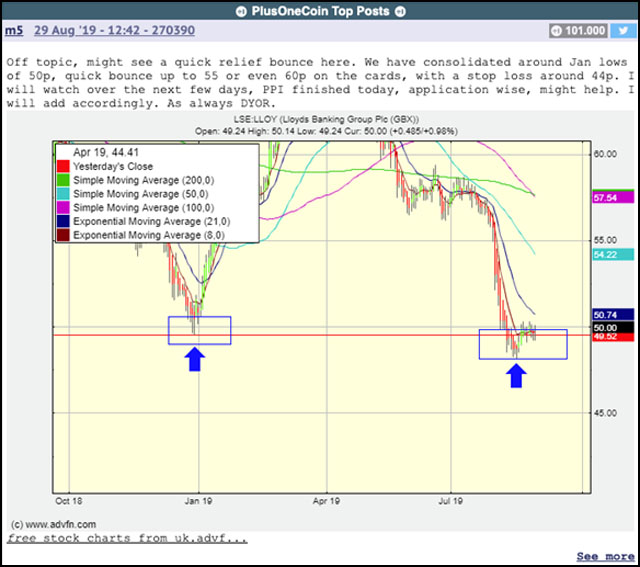Screen dimensions: 640x567
Task: Click the 101.000 coin badge
Action: pyautogui.click(x=577, y=31)
